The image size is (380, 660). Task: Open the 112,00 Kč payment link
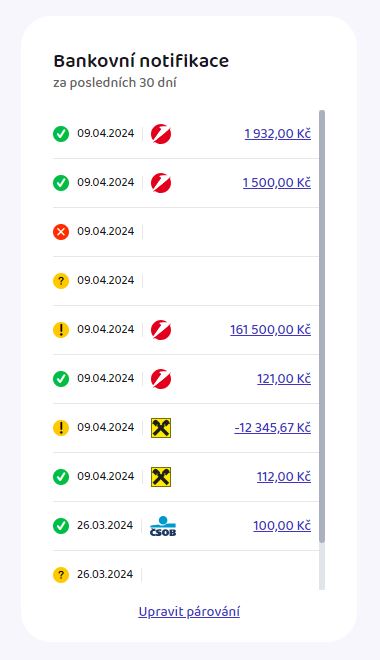point(284,476)
